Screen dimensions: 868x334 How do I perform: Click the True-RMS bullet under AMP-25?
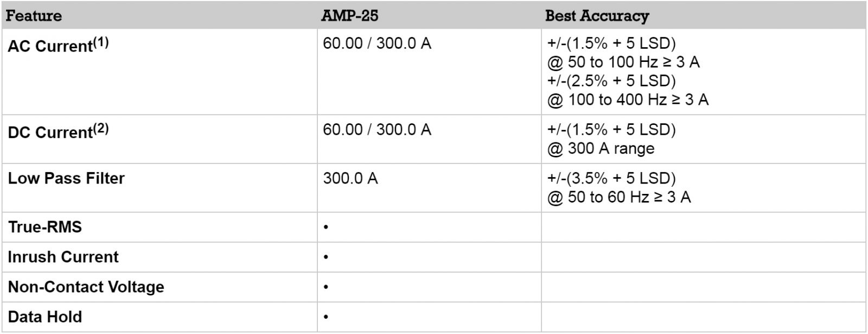326,227
